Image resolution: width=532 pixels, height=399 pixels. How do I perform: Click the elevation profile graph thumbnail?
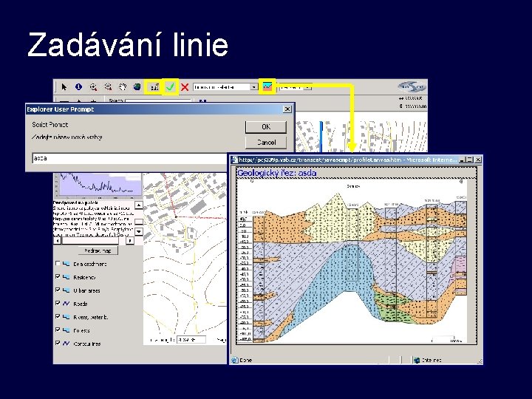pos(98,185)
